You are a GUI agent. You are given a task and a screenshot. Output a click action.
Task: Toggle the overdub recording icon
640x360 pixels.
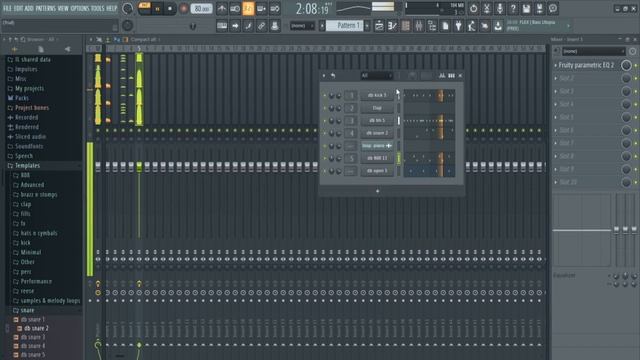[261, 9]
